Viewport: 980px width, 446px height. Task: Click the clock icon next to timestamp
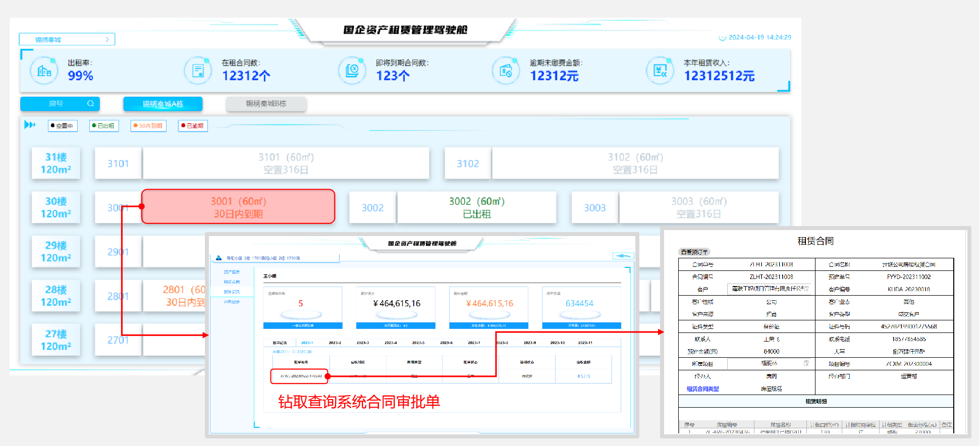click(722, 37)
